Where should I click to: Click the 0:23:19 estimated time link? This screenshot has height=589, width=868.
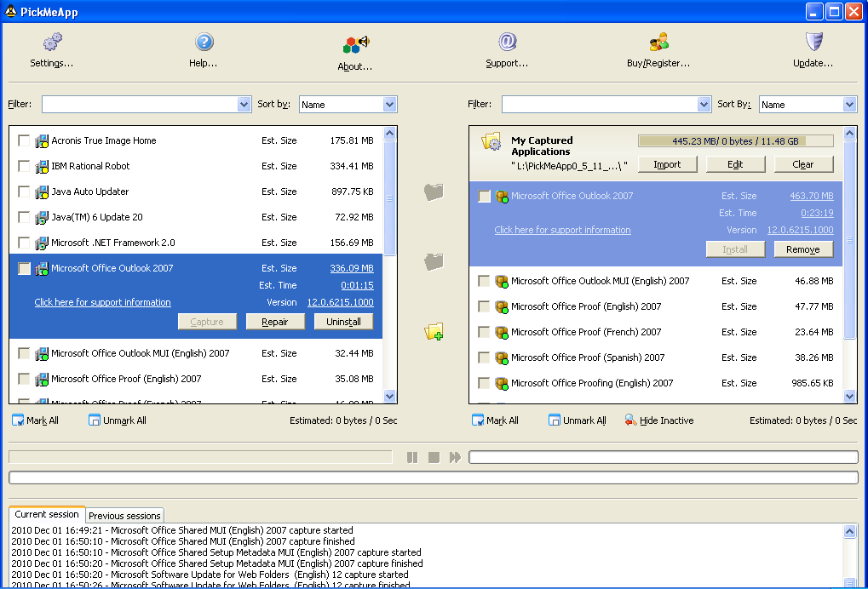click(x=817, y=213)
